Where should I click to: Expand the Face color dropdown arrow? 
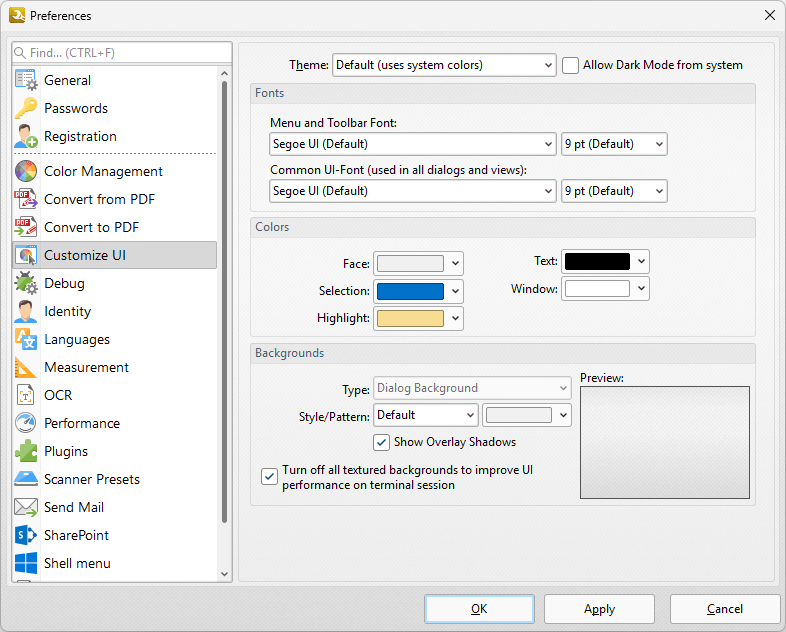click(x=455, y=264)
